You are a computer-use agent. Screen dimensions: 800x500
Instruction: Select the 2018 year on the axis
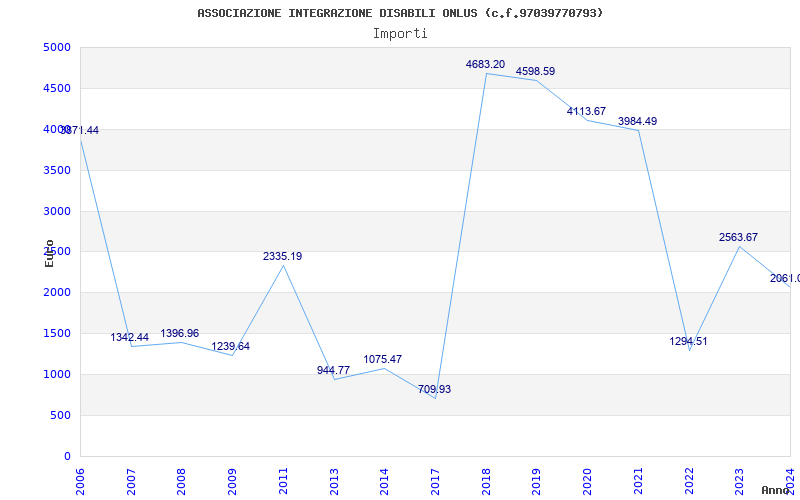tap(486, 482)
